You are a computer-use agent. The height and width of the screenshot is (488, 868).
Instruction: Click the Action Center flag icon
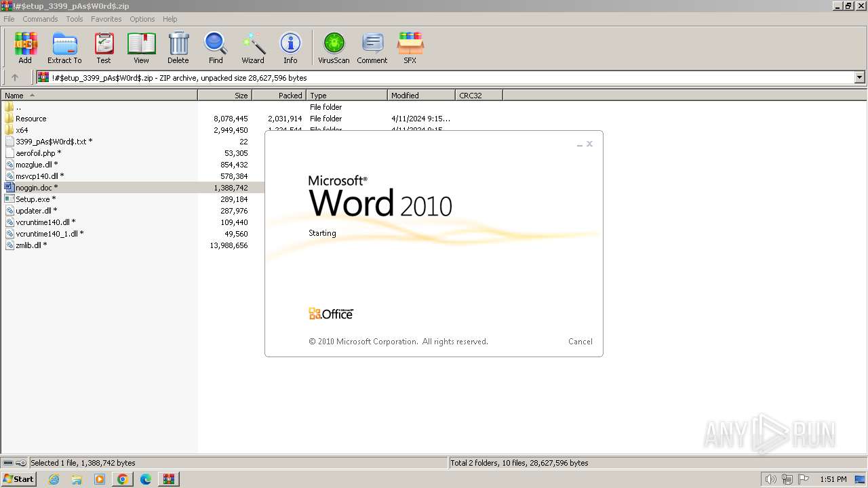coord(804,479)
